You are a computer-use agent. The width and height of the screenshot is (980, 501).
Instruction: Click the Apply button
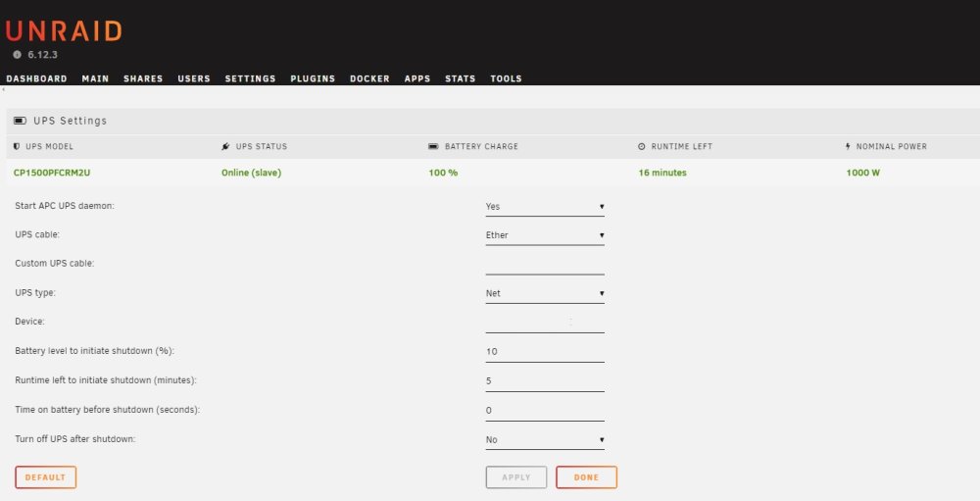pyautogui.click(x=516, y=477)
